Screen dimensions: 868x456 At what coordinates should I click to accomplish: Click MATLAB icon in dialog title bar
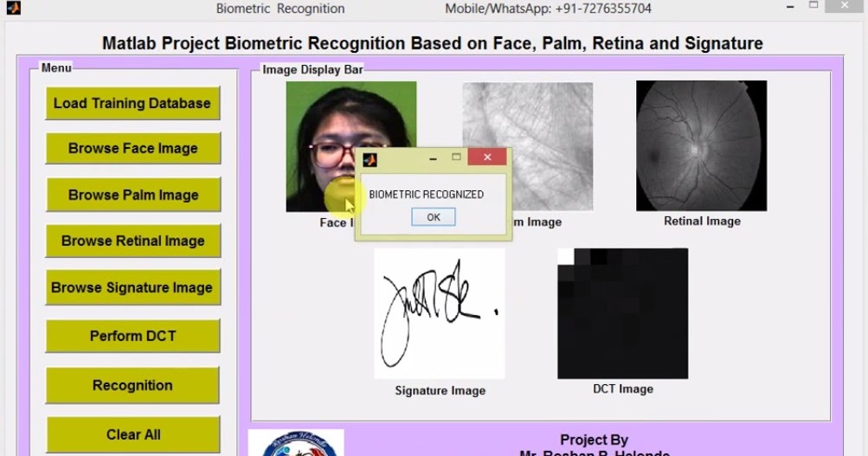[x=370, y=160]
